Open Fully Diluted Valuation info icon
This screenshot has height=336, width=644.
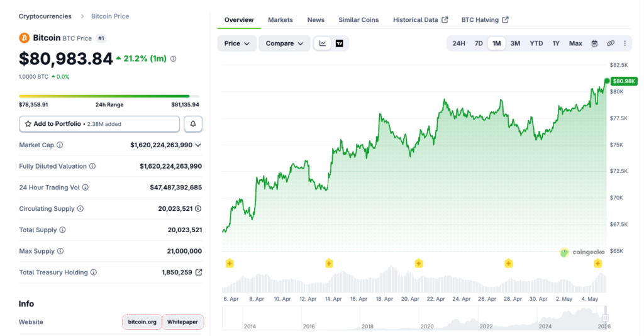tap(92, 166)
